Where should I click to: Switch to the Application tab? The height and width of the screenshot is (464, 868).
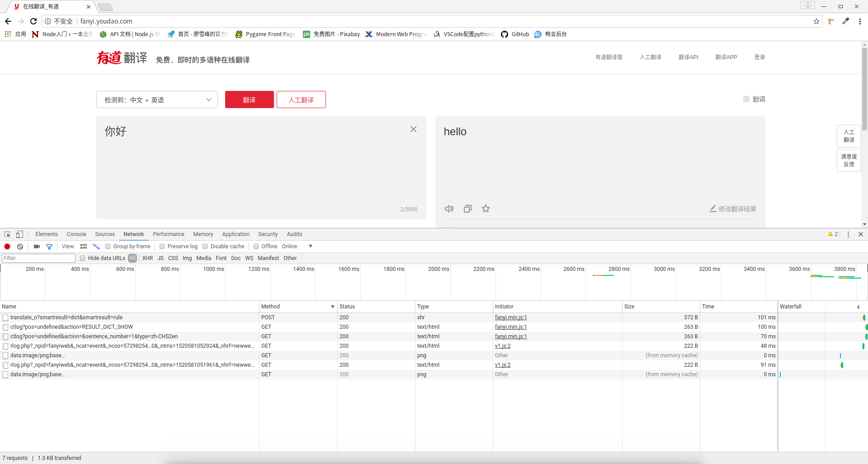[x=236, y=234]
